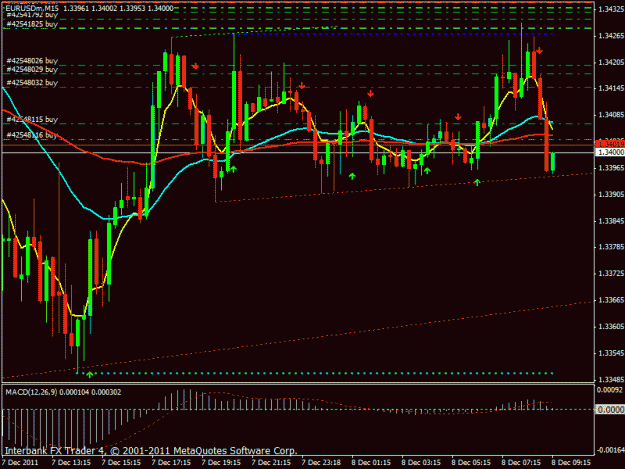Click the 7 Dec 23:18 time label

(x=321, y=463)
